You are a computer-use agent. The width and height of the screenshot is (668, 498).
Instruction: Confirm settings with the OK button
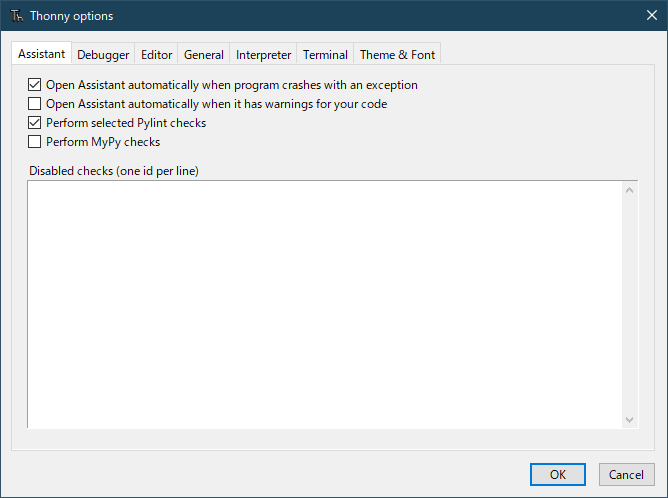click(558, 474)
